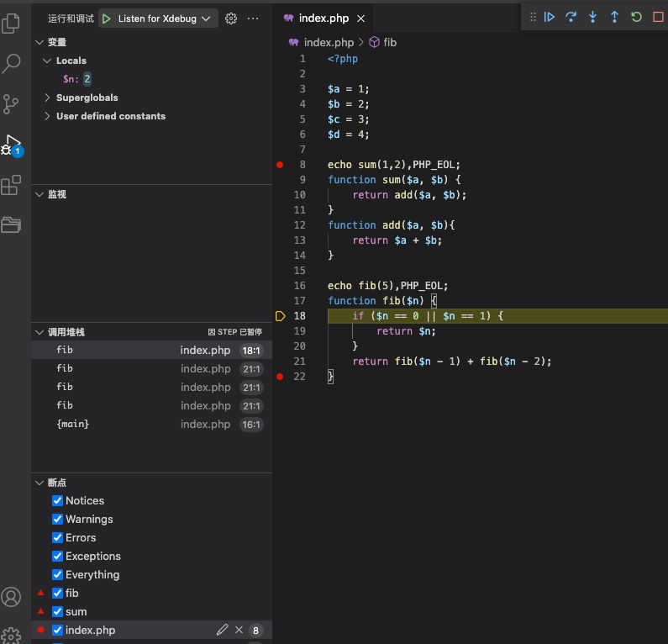This screenshot has width=668, height=644.
Task: Open the Manage gear at activity bar bottom
Action: pos(11,636)
